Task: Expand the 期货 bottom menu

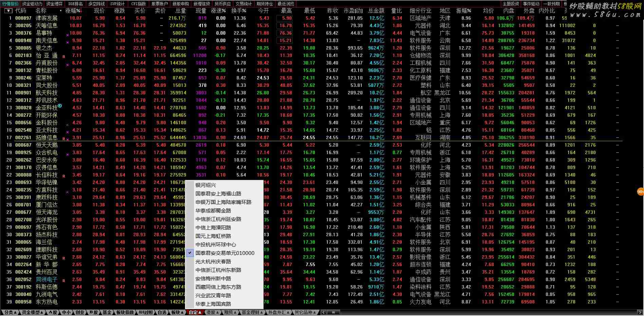Action: point(231,312)
